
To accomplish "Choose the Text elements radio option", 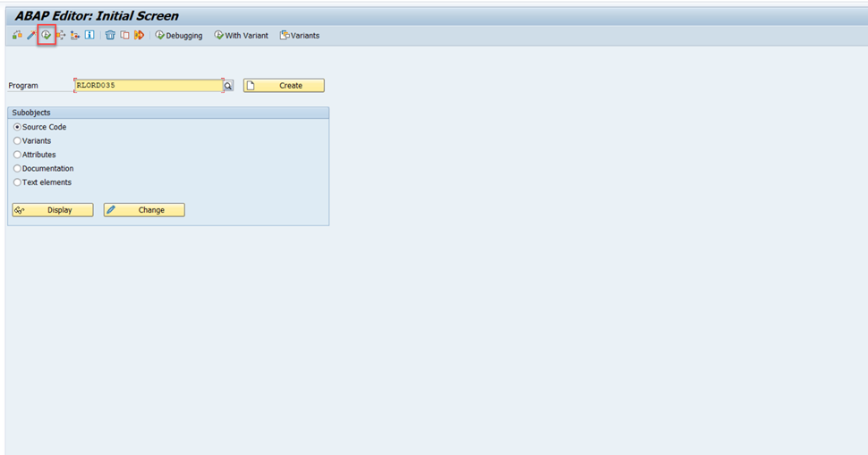I will (17, 182).
